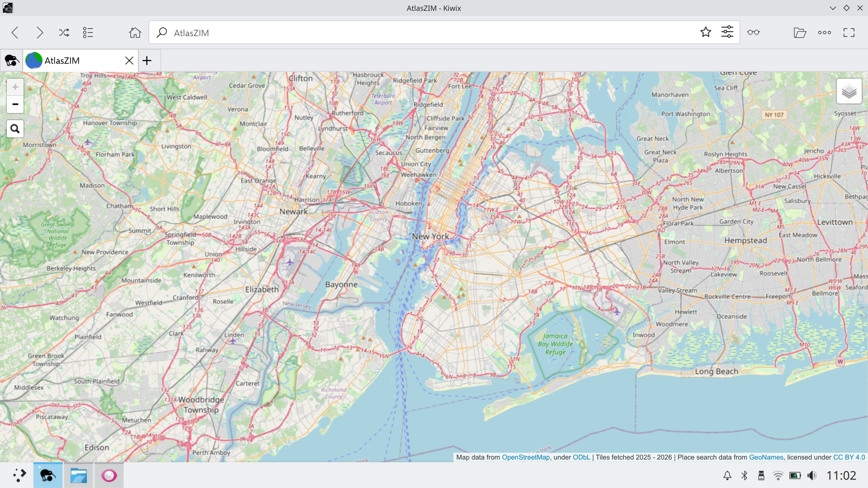
Task: Open a local ZIM file
Action: click(x=800, y=33)
